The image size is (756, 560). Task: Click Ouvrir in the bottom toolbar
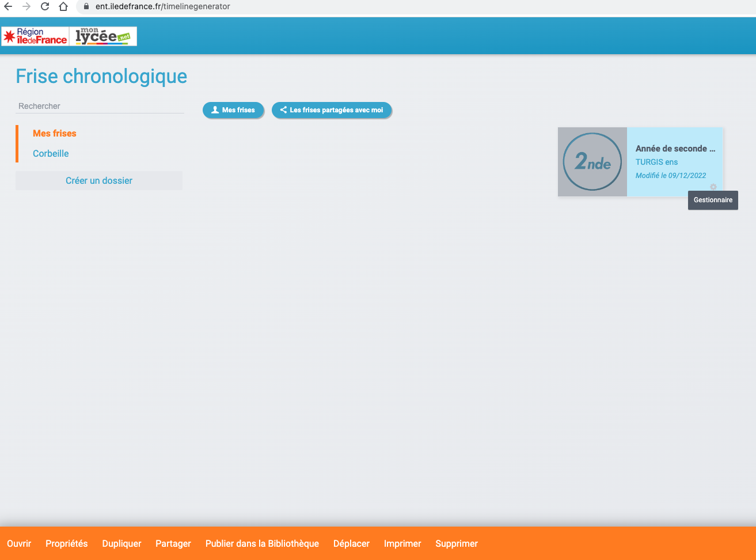pyautogui.click(x=19, y=543)
